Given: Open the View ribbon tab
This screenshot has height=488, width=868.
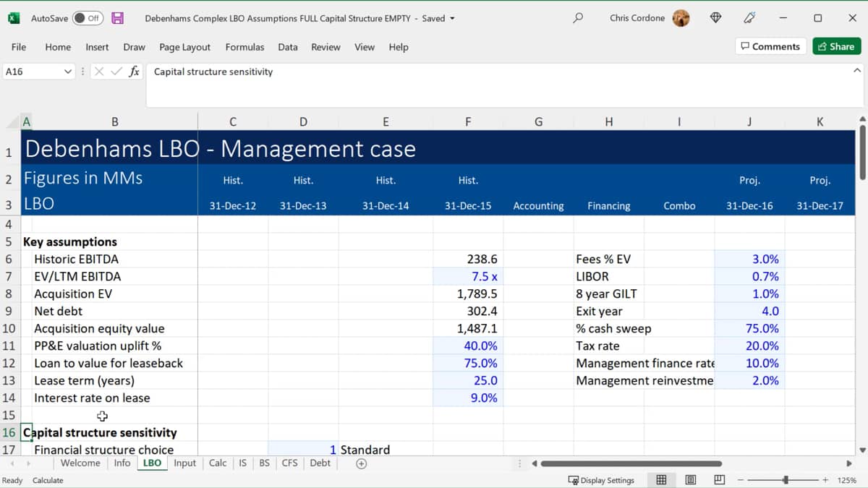Looking at the screenshot, I should [365, 47].
